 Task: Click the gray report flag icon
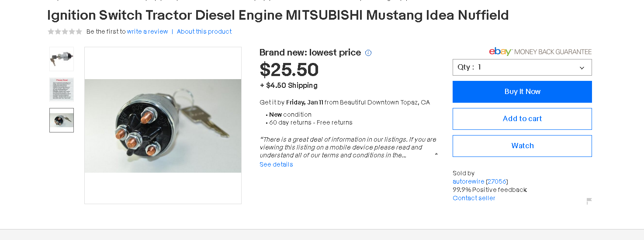pos(589,201)
